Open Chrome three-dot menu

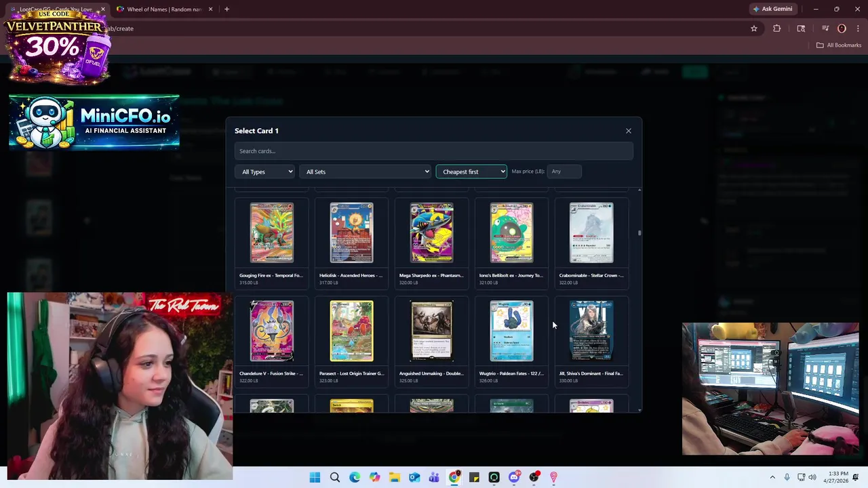858,28
